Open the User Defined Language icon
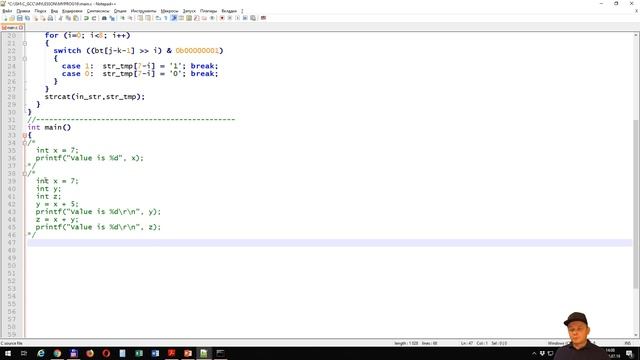This screenshot has height=360, width=640. pyautogui.click(x=181, y=18)
